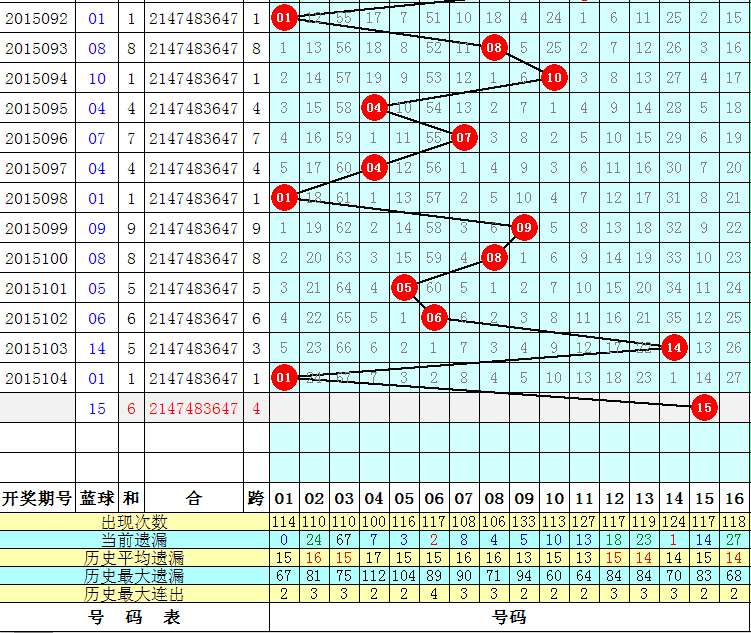Select red ball 09 in row 2015099
751x633 pixels.
524,227
